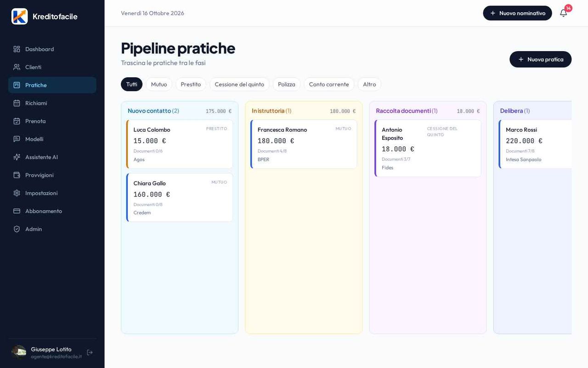
Task: Filter pratiche by Polizza
Action: [287, 84]
